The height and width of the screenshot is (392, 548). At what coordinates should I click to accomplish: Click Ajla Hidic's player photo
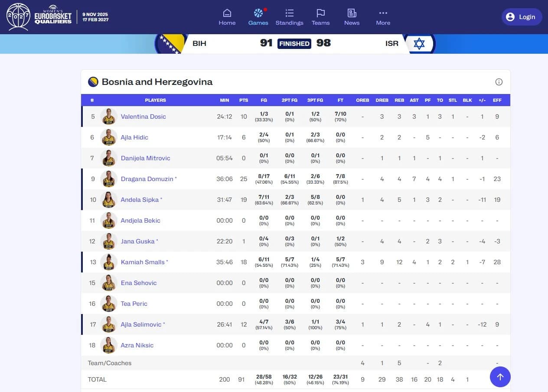pyautogui.click(x=108, y=137)
